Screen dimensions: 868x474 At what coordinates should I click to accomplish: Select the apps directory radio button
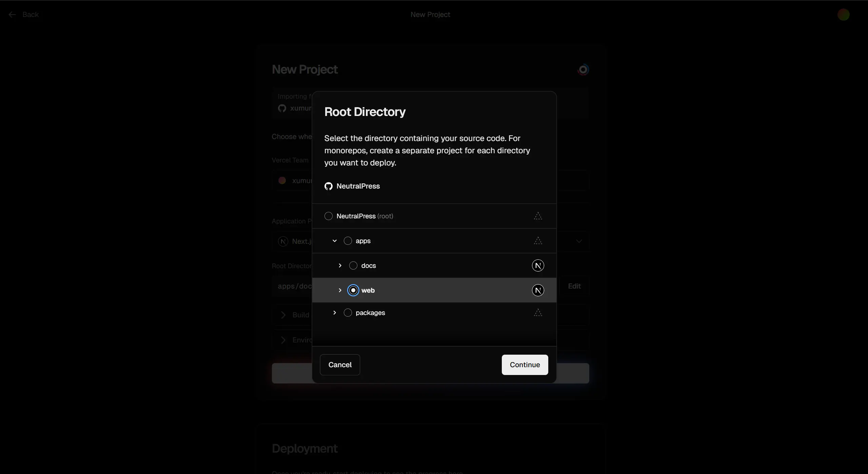coord(348,241)
